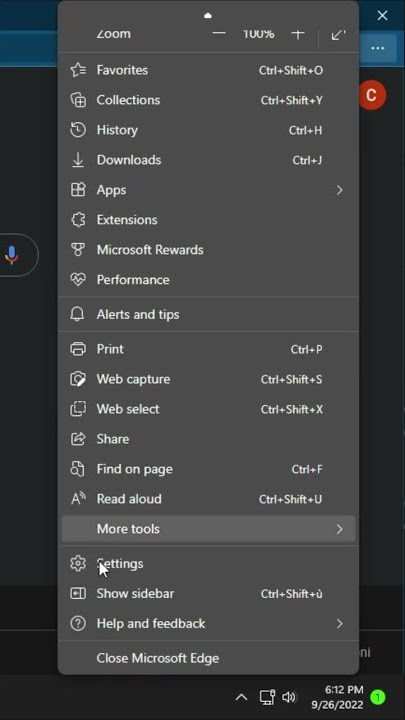Click the Read aloud icon

[78, 499]
